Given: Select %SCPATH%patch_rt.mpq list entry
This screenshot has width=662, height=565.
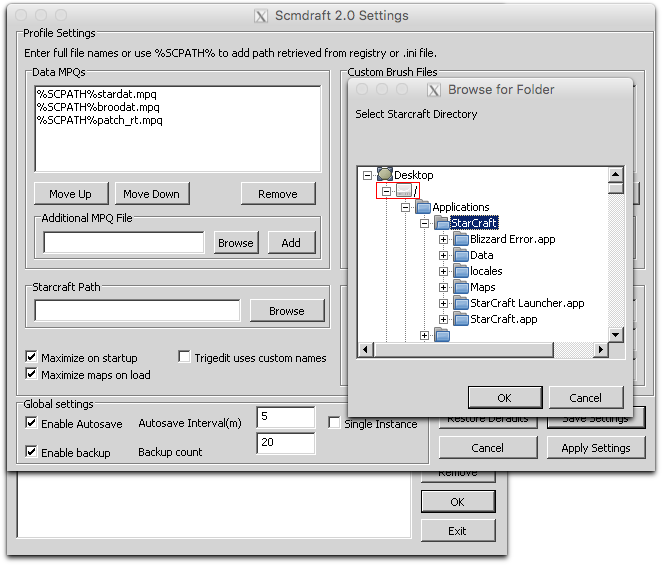Looking at the screenshot, I should click(99, 120).
